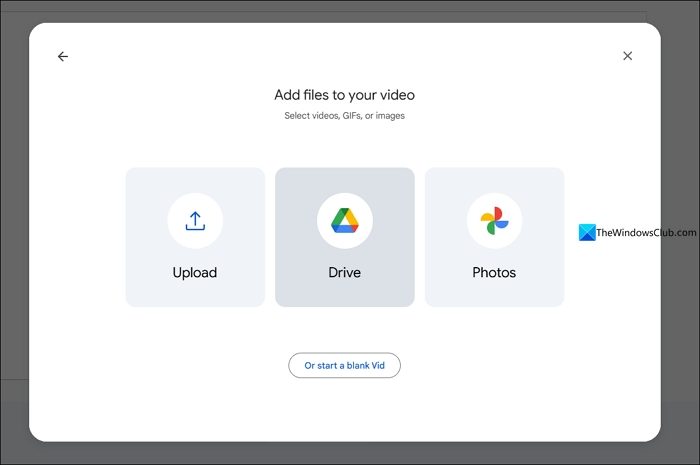700x465 pixels.
Task: Select the Upload label
Action: tap(195, 273)
